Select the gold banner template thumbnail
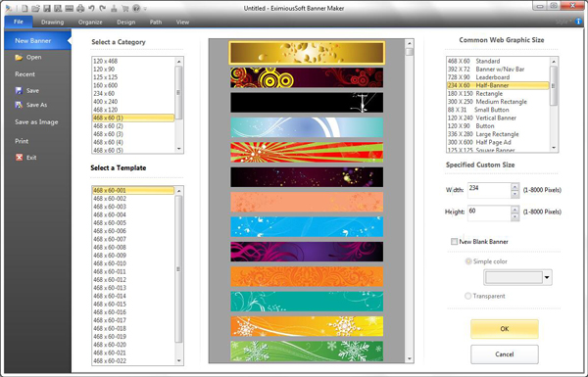Screen dimensions: 588x377 pos(307,53)
